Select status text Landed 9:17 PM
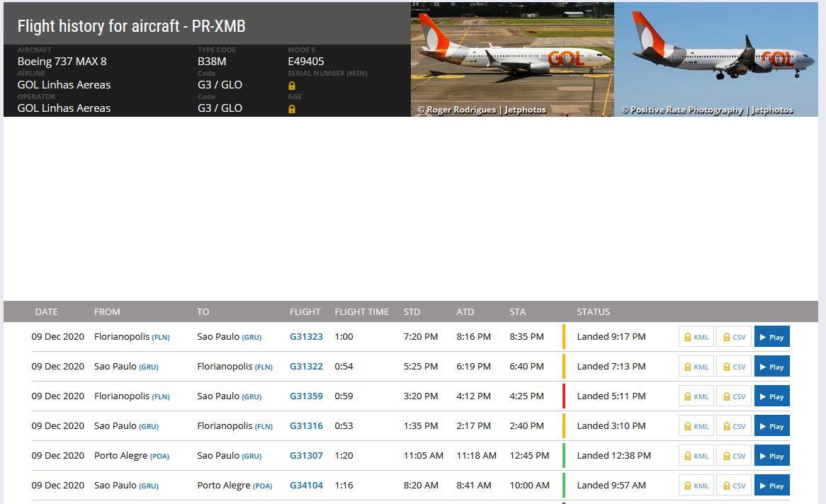Screen dimensions: 826x504 (611, 336)
